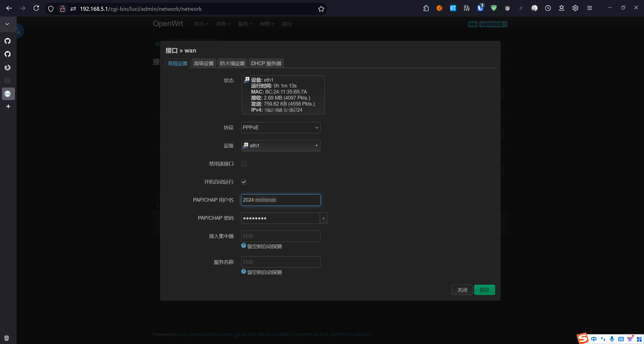Open the script-style double slash extension icon
This screenshot has width=644, height=344.
[467, 8]
